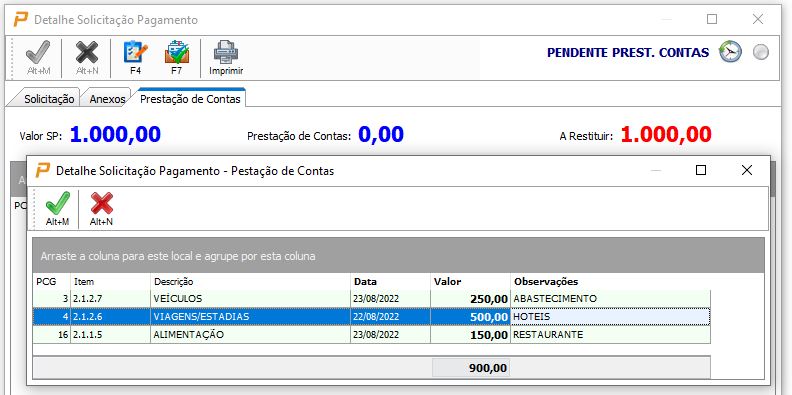Image resolution: width=792 pixels, height=395 pixels.
Task: Click the clock status icon
Action: [x=730, y=52]
